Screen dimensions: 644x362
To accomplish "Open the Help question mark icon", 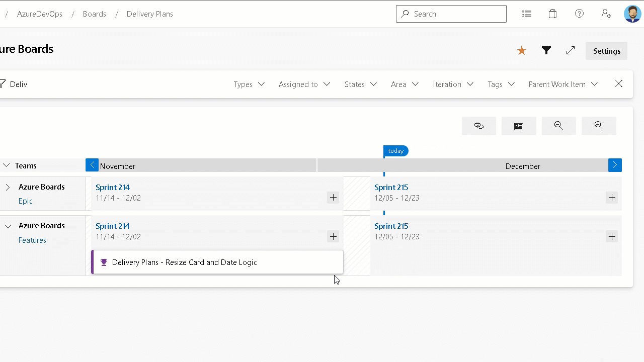I will 579,14.
